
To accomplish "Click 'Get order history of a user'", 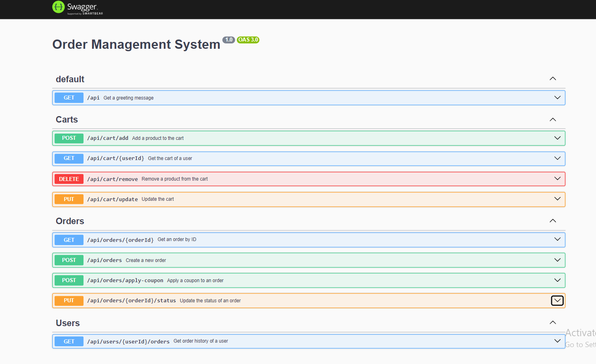I will (201, 341).
